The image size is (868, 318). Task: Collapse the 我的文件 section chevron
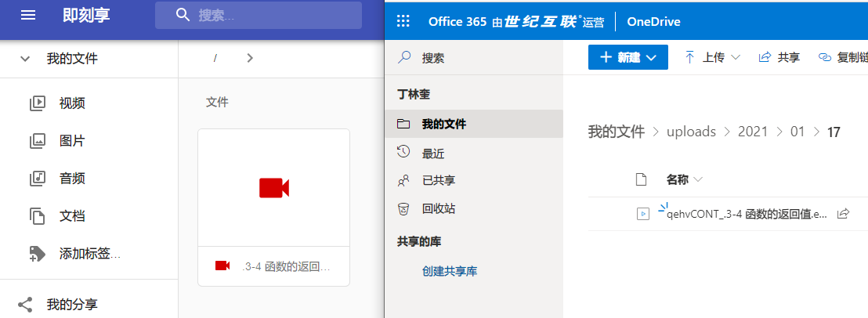(25, 59)
